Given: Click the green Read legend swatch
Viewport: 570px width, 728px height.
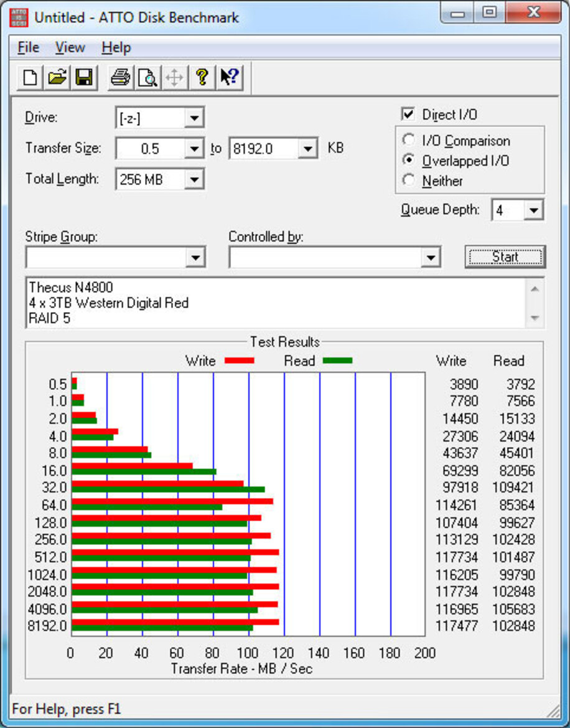Looking at the screenshot, I should (337, 361).
